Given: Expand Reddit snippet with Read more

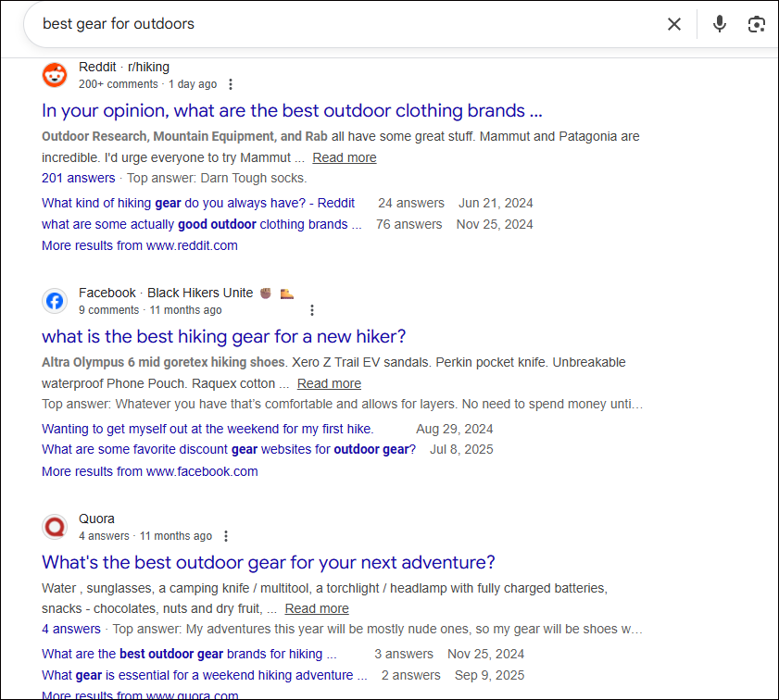Looking at the screenshot, I should pos(345,157).
